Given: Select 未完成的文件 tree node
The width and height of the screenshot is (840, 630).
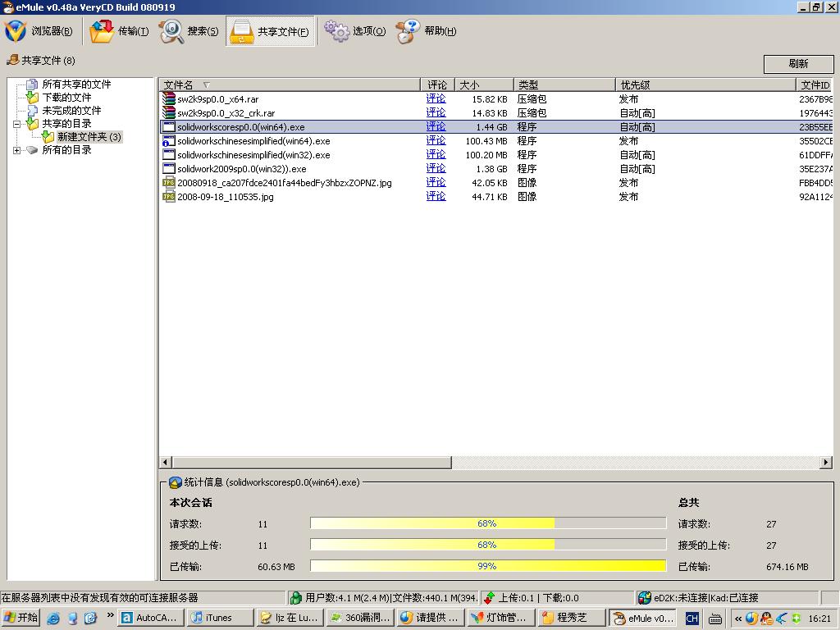Looking at the screenshot, I should 71,111.
